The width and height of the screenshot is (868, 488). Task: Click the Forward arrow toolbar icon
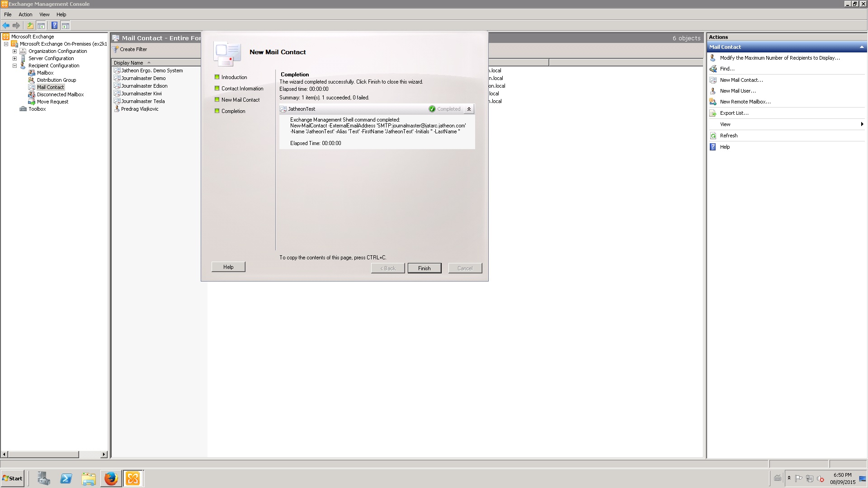16,25
